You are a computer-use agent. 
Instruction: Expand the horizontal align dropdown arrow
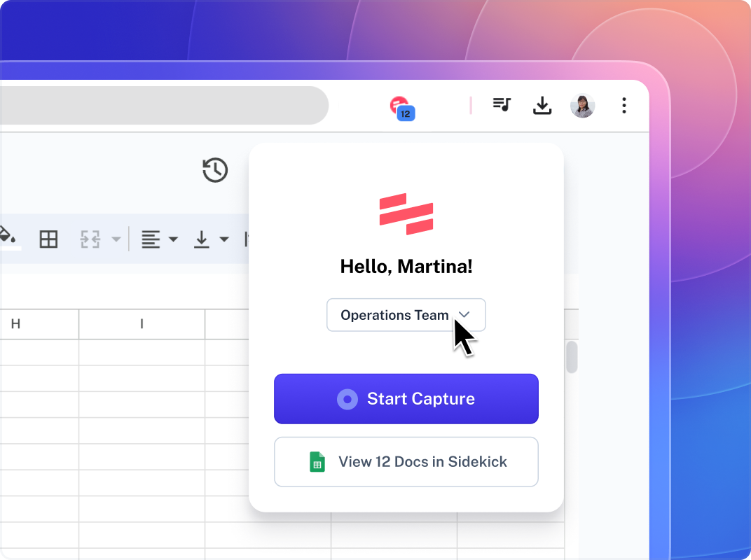[173, 239]
